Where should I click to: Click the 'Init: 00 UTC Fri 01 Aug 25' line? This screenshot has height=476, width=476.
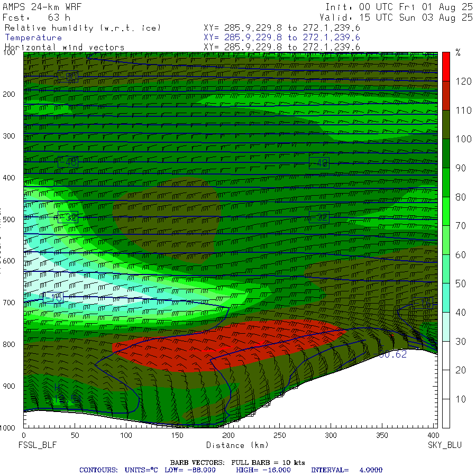click(399, 7)
